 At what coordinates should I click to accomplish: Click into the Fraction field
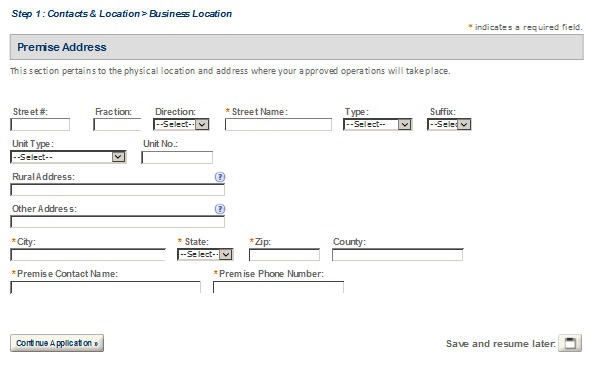117,125
